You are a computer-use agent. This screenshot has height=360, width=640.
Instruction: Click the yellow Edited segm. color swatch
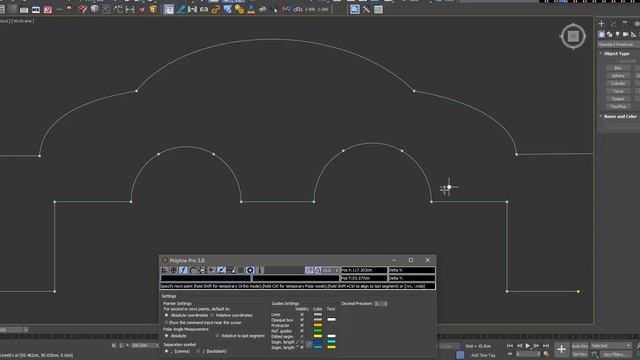pyautogui.click(x=318, y=336)
